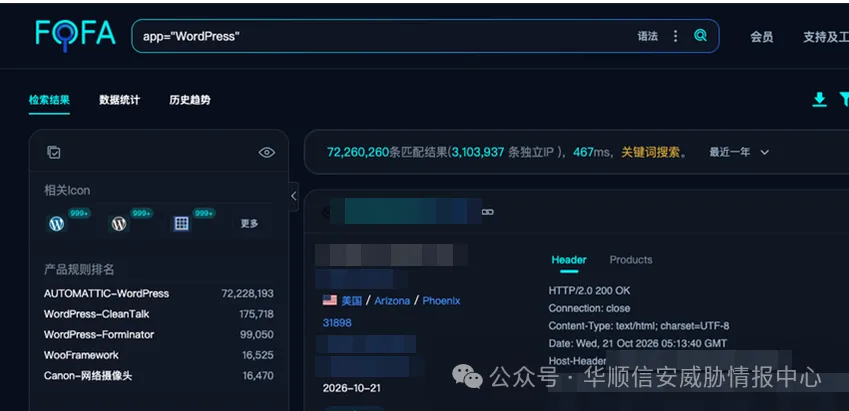
Task: Select the gray WordPress related icon
Action: coord(119,223)
